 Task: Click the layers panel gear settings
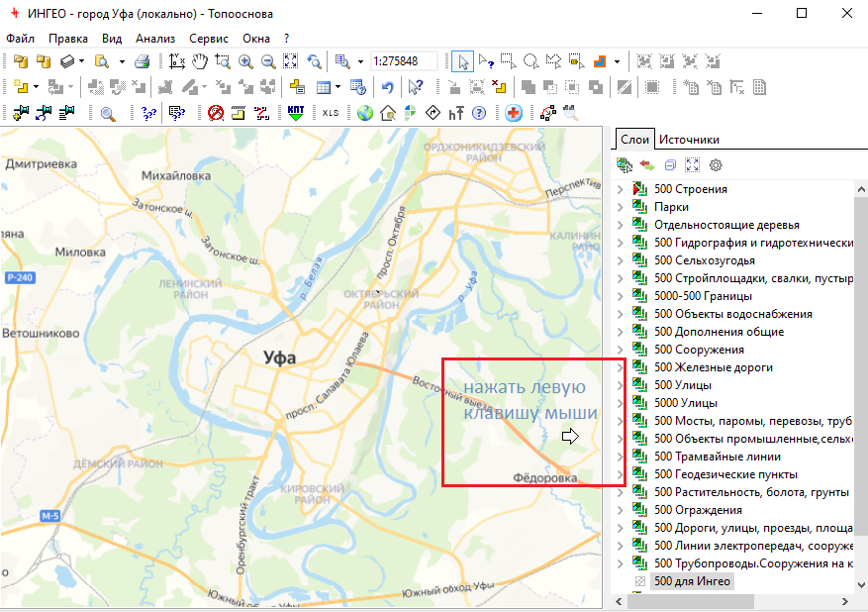pyautogui.click(x=716, y=165)
